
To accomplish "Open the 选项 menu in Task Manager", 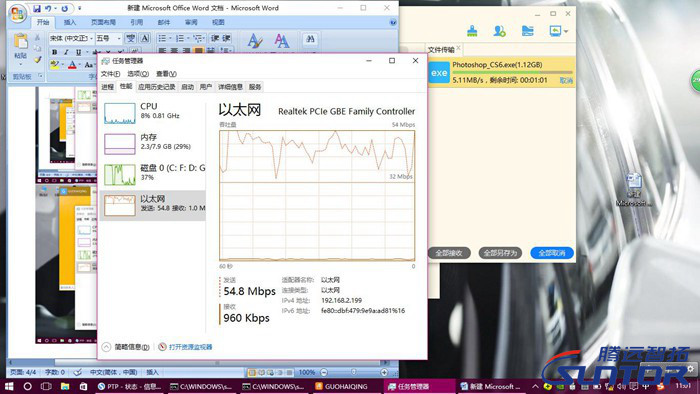I will point(138,74).
